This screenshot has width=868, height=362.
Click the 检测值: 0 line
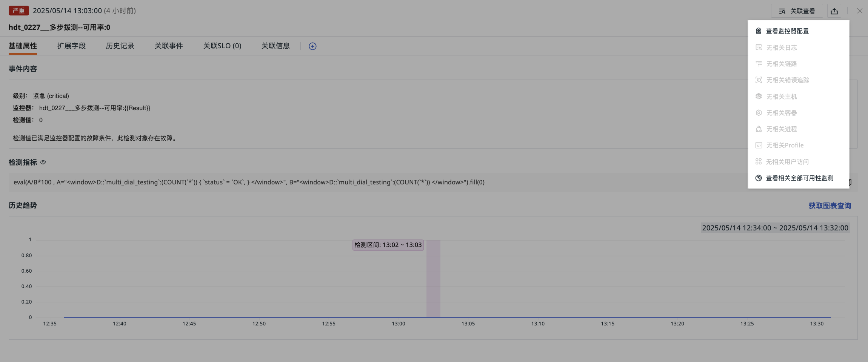[x=28, y=120]
